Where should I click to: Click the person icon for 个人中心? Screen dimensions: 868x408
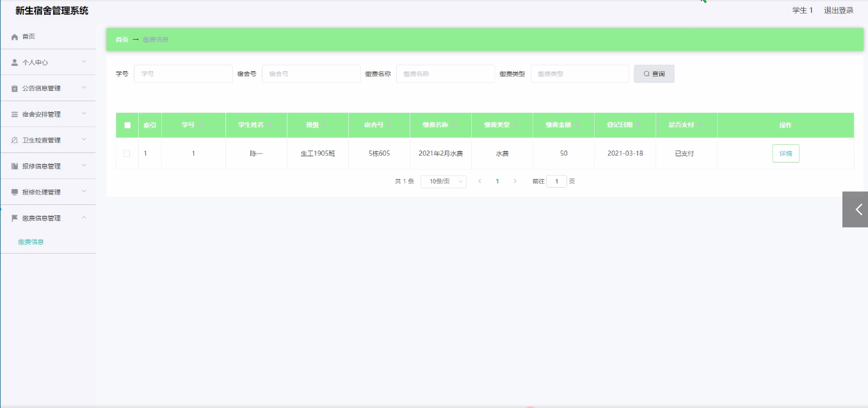[15, 63]
